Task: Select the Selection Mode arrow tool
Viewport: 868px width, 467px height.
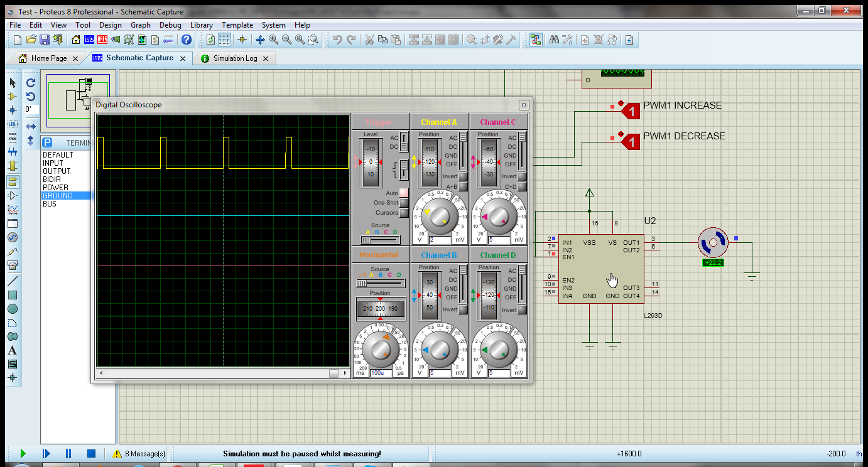Action: click(x=12, y=82)
